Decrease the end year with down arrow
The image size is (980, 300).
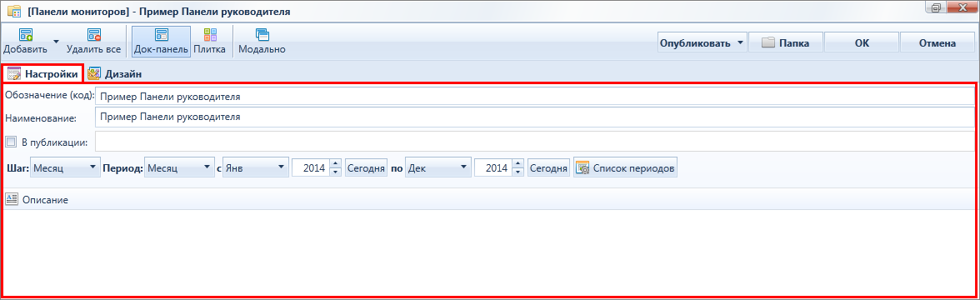[518, 172]
